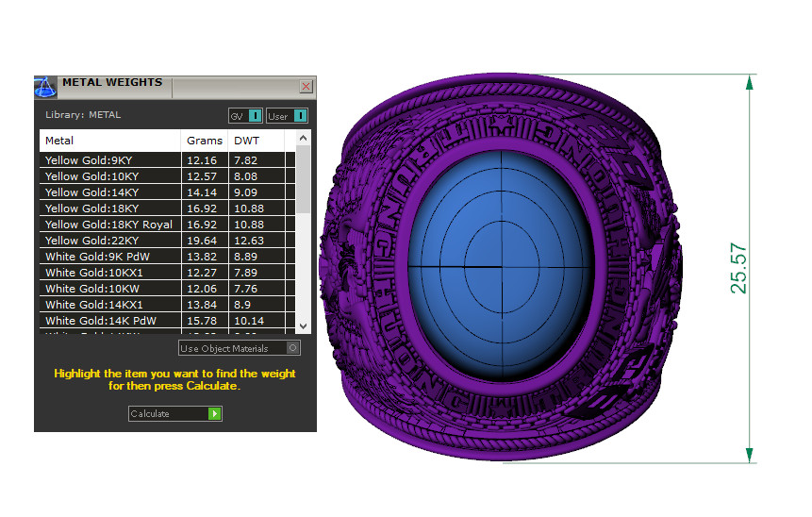Choose Yellow Gold:22KY metal
This screenshot has height=517, width=812.
coord(109,241)
